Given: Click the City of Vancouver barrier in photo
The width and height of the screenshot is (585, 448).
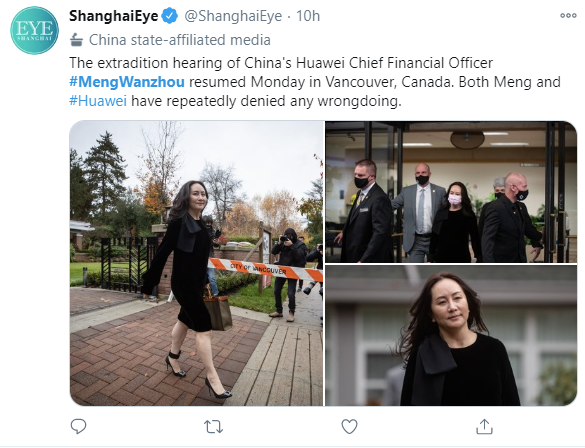Looking at the screenshot, I should [x=265, y=269].
